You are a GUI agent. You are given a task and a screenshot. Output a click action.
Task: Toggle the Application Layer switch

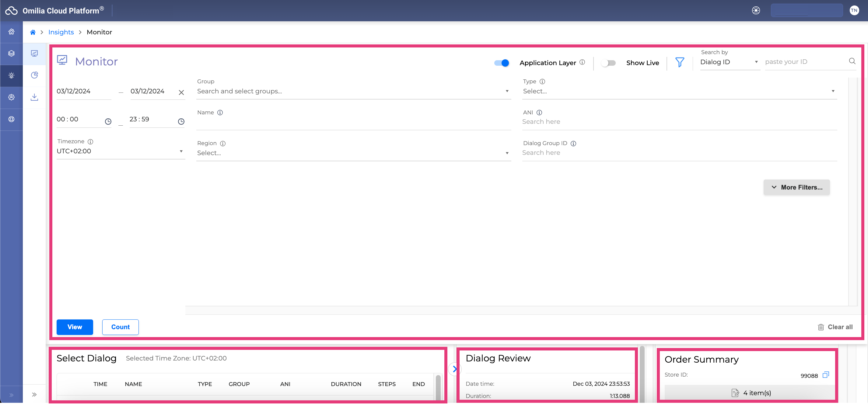click(x=501, y=63)
